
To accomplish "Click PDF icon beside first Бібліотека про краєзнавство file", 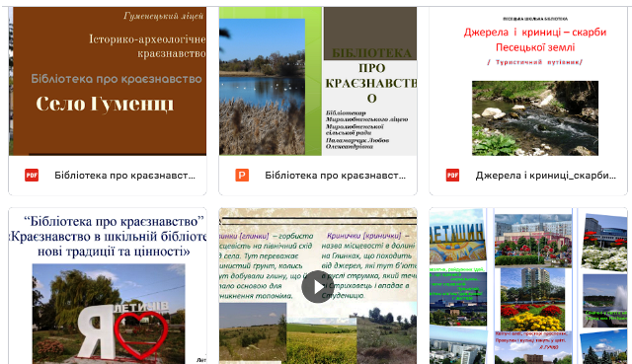I will [x=32, y=176].
